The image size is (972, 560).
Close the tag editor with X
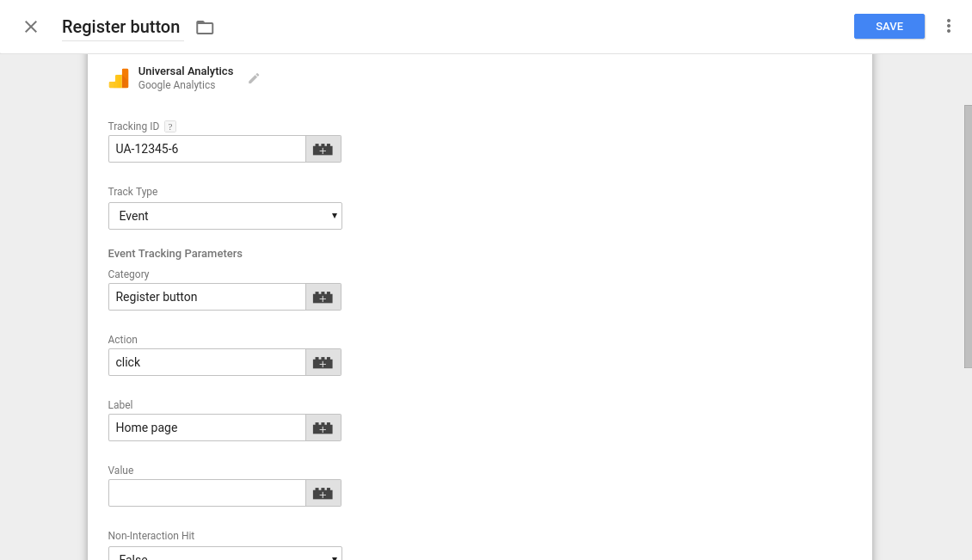tap(31, 27)
